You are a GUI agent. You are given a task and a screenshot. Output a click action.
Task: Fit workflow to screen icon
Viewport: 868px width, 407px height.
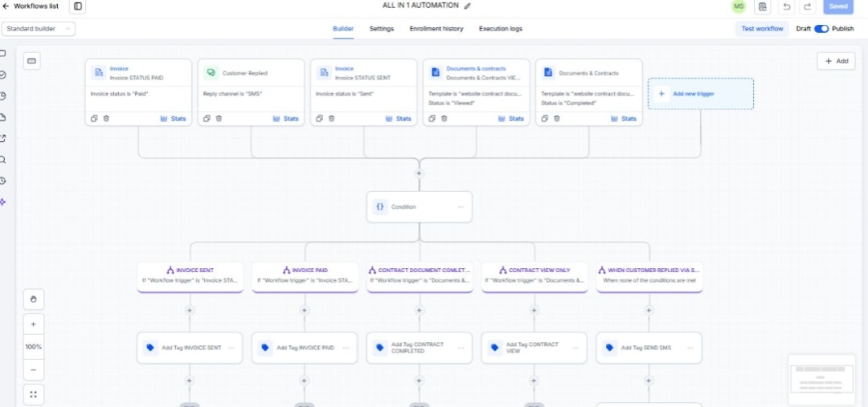34,394
